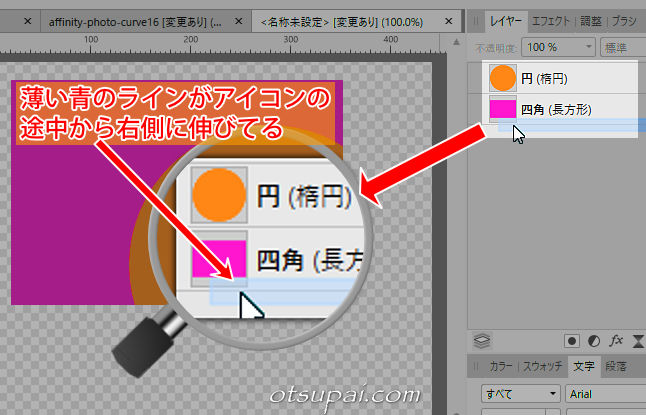Screen dimensions: 646x415
Task: Select the 段落 paragraph tab
Action: (617, 367)
